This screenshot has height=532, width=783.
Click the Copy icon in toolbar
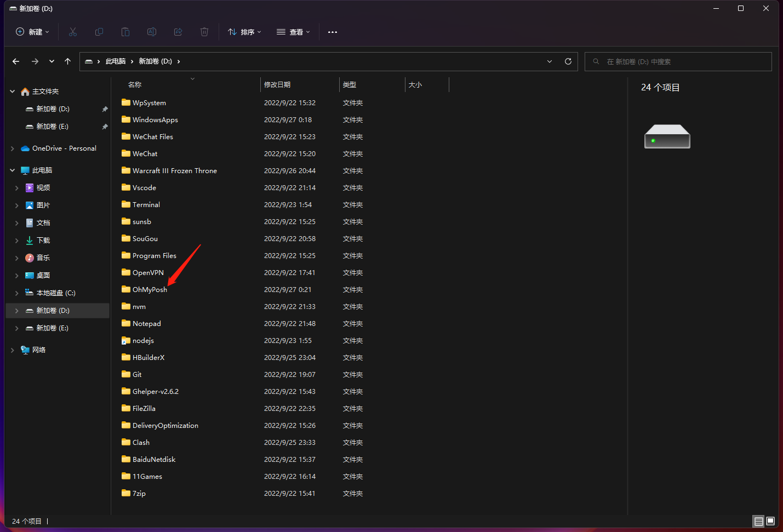(x=99, y=32)
